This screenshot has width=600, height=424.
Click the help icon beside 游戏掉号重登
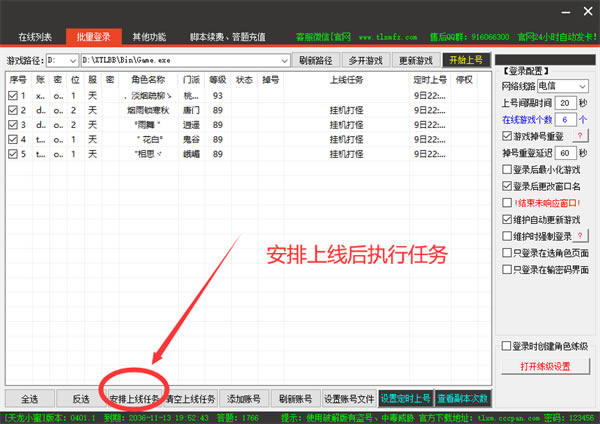[579, 135]
